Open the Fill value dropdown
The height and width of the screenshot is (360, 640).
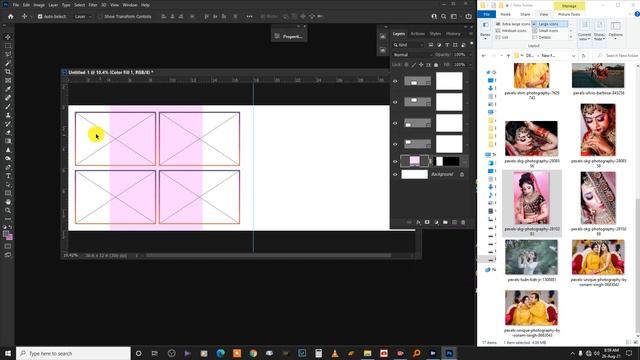click(x=470, y=64)
